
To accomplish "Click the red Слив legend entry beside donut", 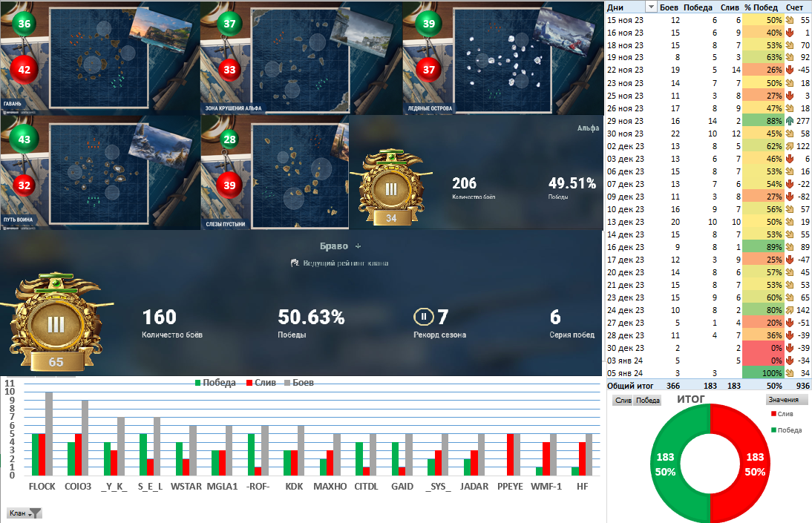I will (x=782, y=414).
